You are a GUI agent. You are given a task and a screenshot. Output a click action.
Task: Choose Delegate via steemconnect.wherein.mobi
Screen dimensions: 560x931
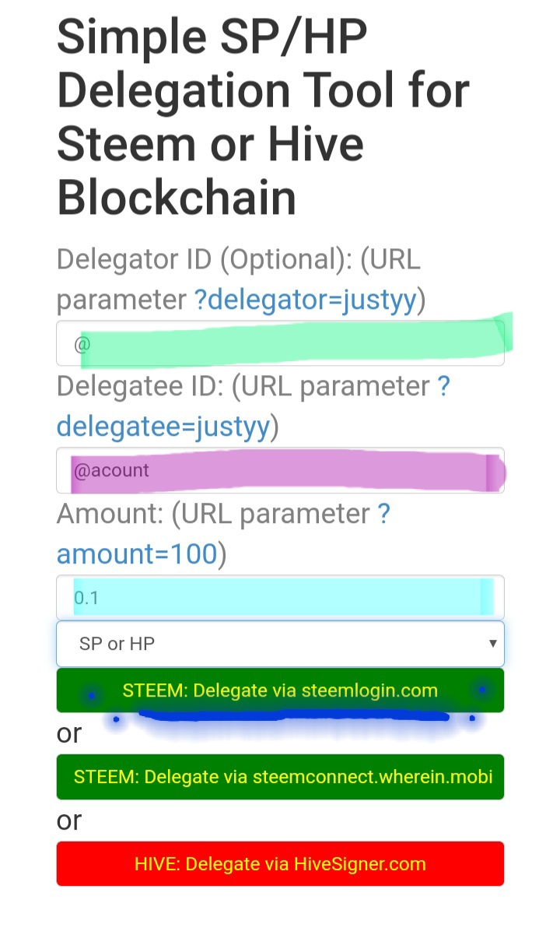[x=280, y=777]
